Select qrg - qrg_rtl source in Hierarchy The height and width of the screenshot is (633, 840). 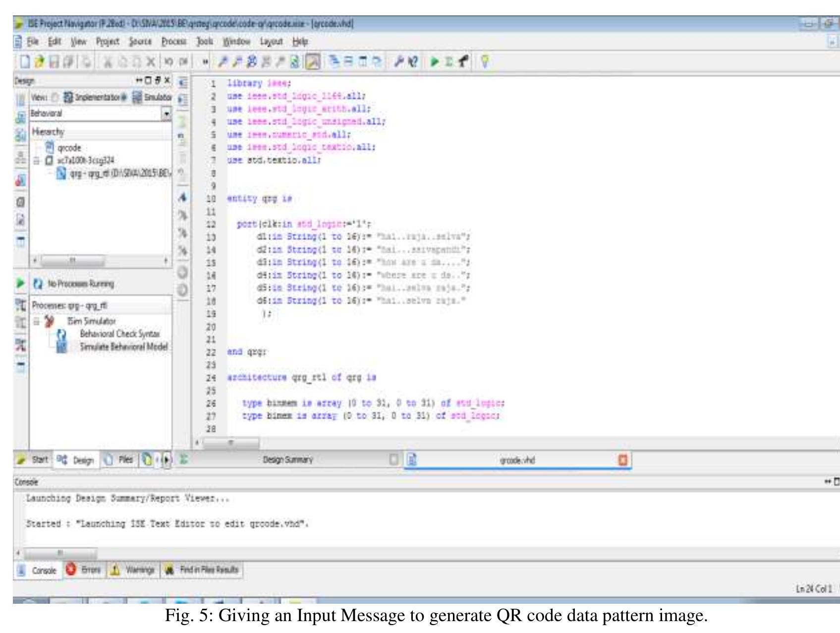(114, 173)
